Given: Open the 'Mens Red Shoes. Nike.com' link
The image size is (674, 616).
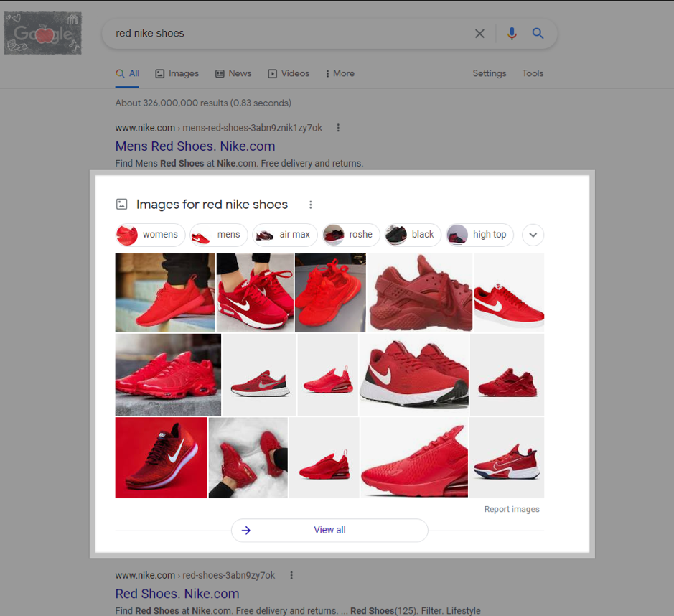Looking at the screenshot, I should pos(195,146).
